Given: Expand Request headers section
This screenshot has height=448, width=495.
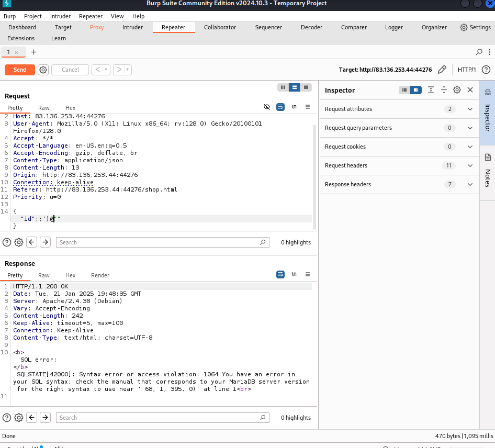Looking at the screenshot, I should (469, 165).
